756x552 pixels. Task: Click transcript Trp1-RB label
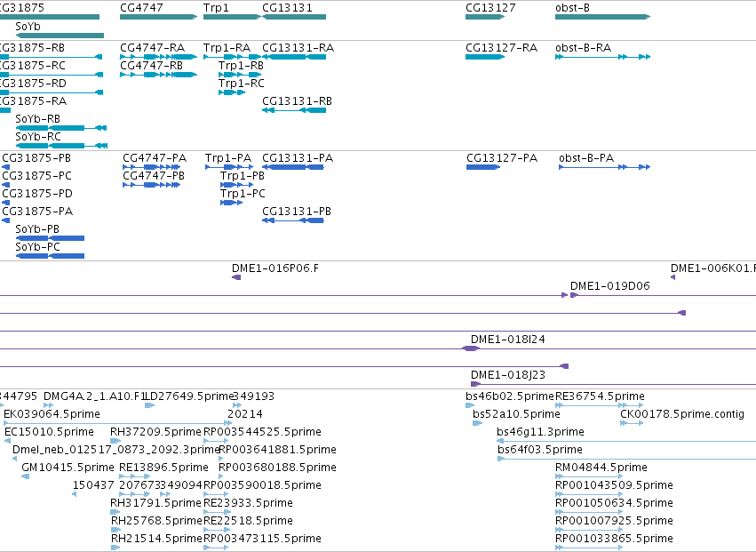241,66
